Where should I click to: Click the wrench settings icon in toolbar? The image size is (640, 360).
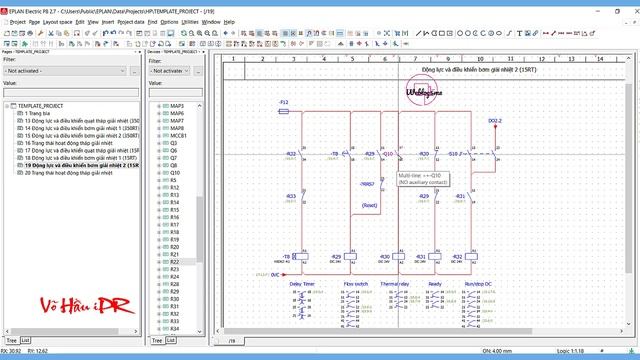click(x=40, y=33)
